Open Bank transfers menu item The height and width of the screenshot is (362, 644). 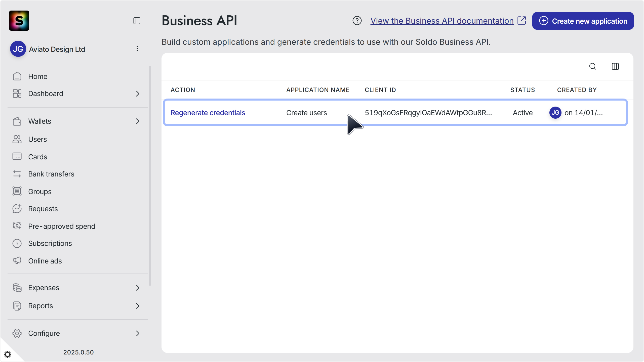pyautogui.click(x=51, y=174)
